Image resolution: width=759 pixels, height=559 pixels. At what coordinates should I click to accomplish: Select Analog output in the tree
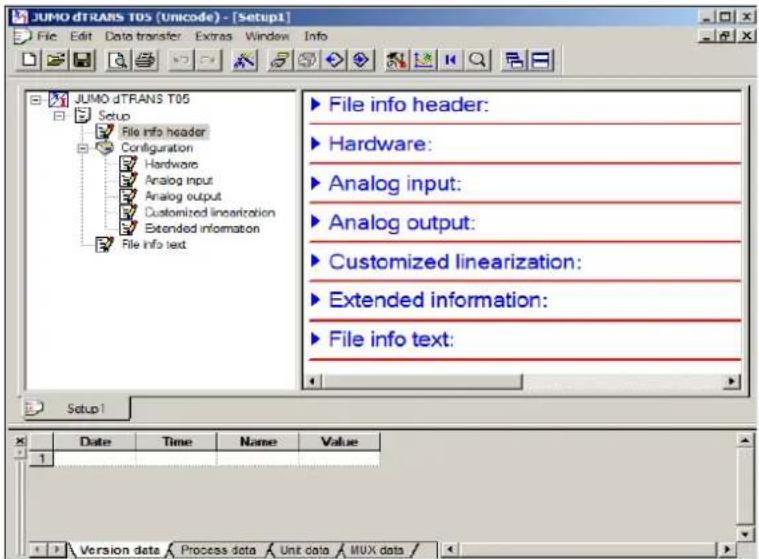click(183, 196)
